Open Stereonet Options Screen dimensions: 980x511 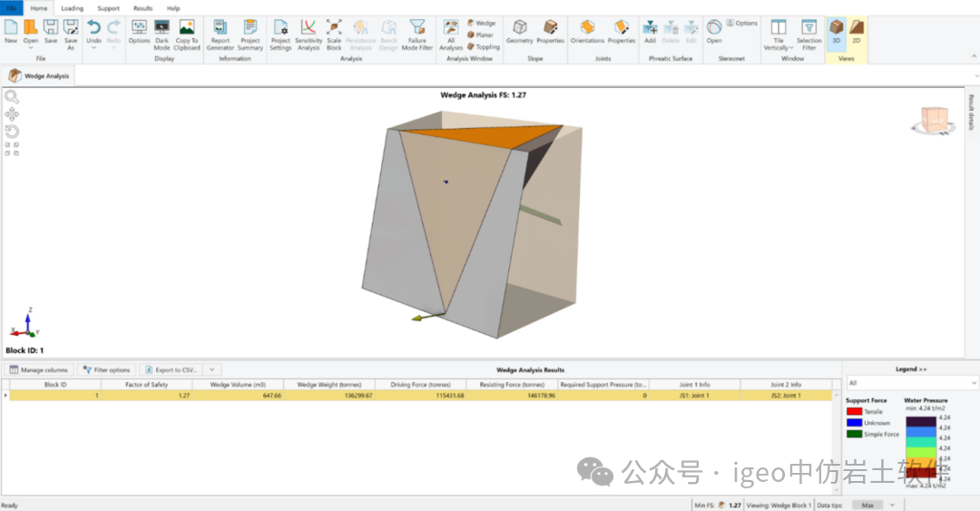pos(742,23)
